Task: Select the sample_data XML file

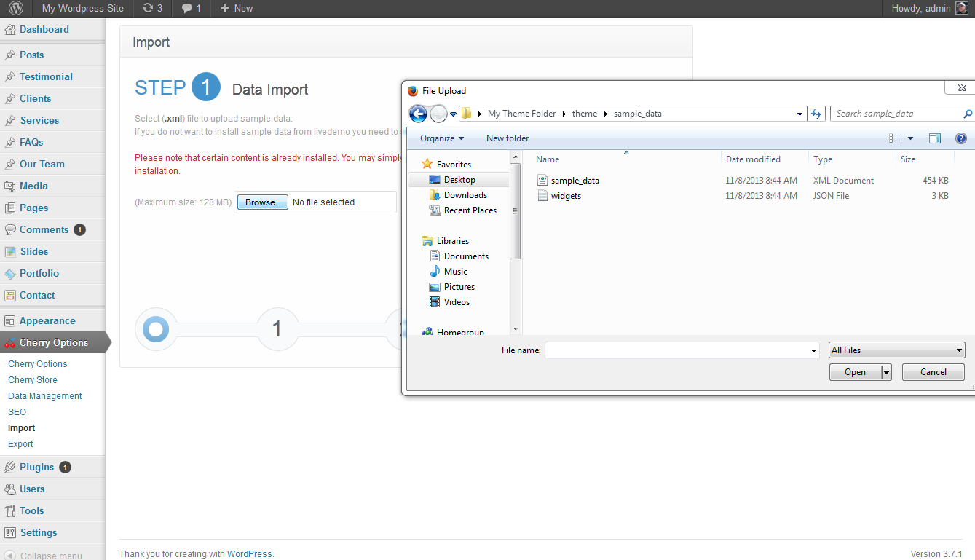Action: (x=575, y=181)
